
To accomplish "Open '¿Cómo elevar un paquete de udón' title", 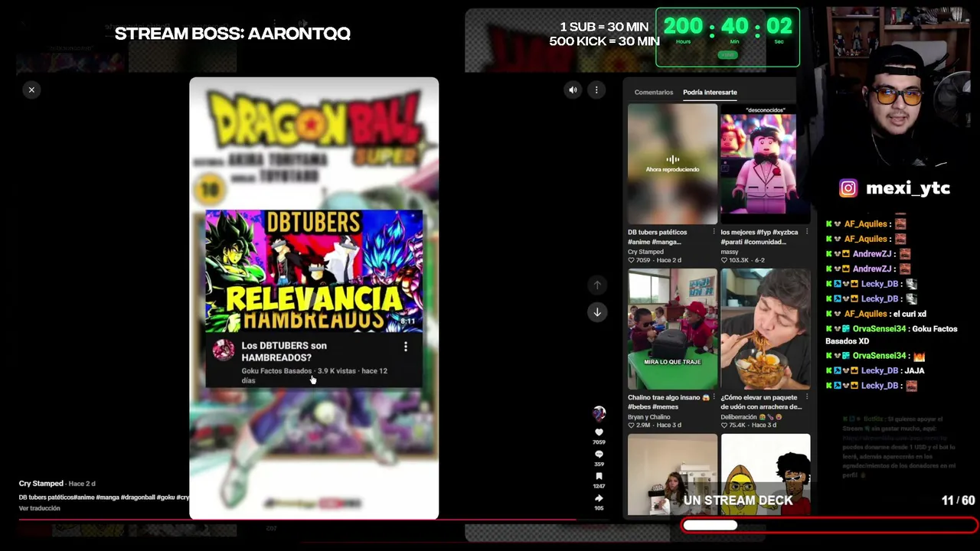I will point(761,402).
